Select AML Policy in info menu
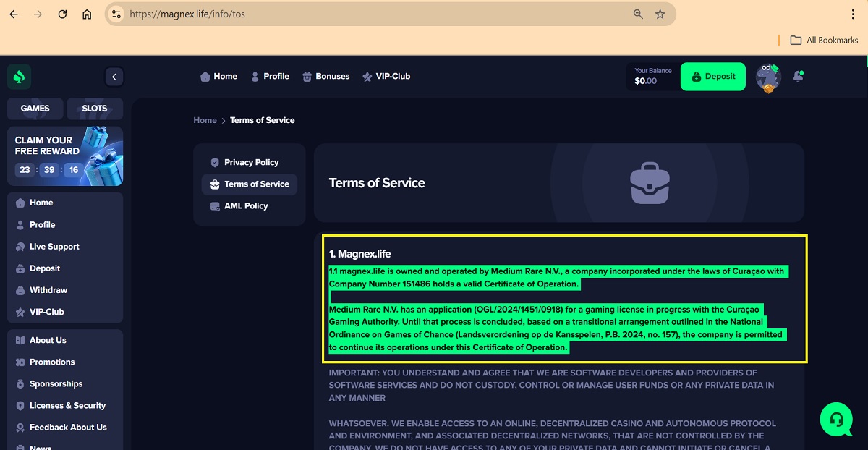The height and width of the screenshot is (450, 868). click(245, 206)
